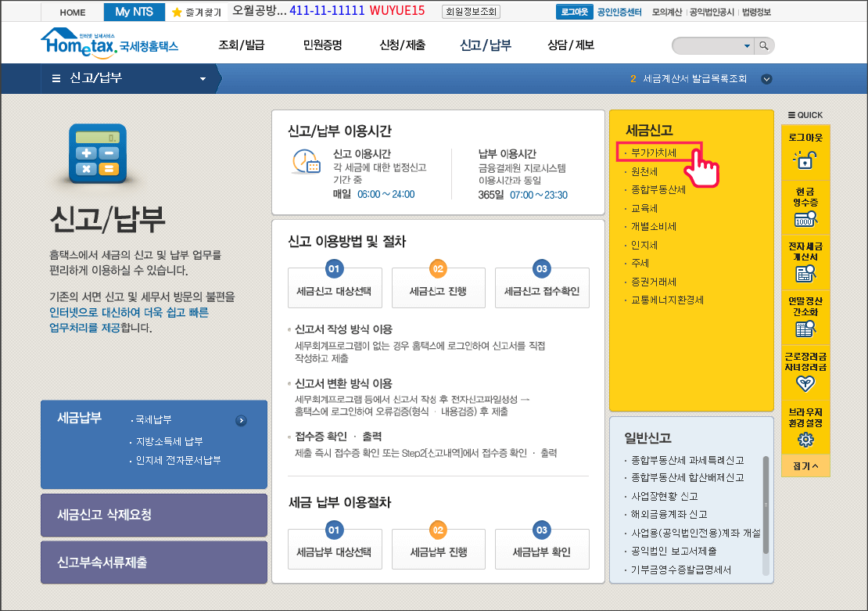Click the 근로장려금·자녀장려금 heart icon
The width and height of the screenshot is (868, 611).
tap(806, 383)
